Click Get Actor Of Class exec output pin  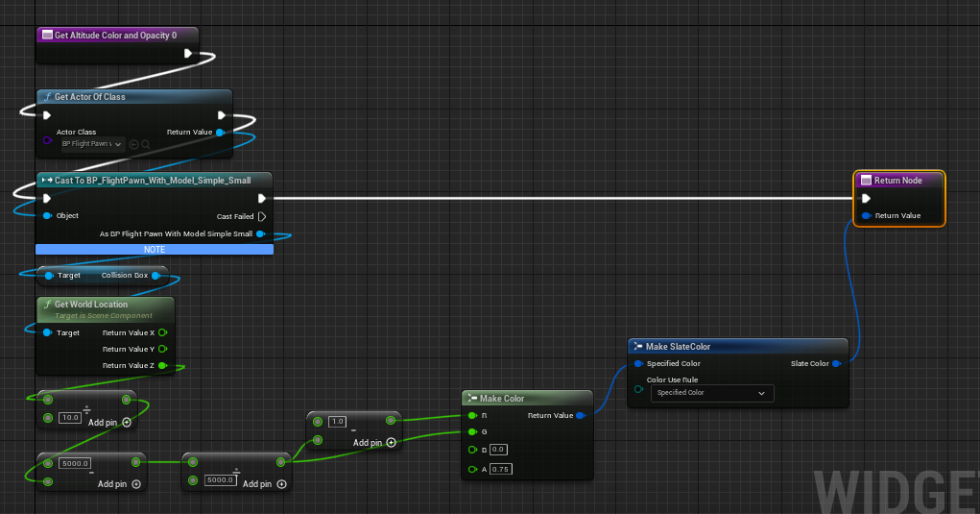222,115
